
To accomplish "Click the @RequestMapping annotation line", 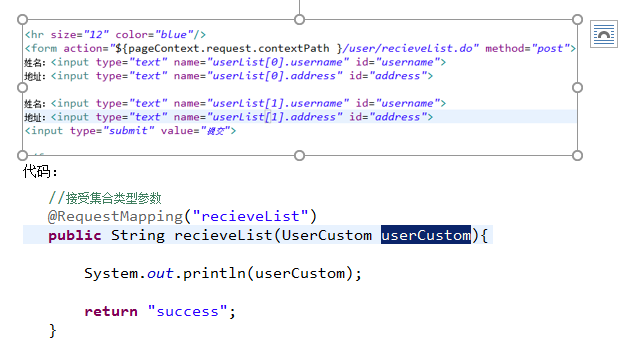I will (x=182, y=216).
